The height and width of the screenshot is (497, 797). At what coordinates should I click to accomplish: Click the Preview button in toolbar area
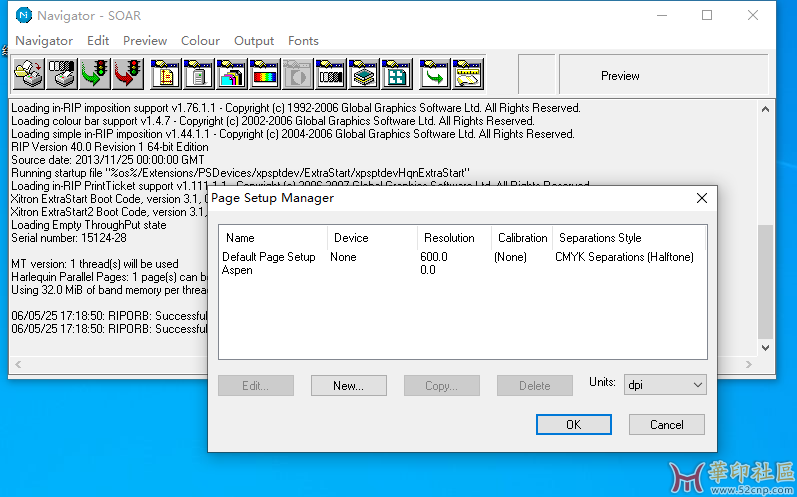[x=663, y=75]
